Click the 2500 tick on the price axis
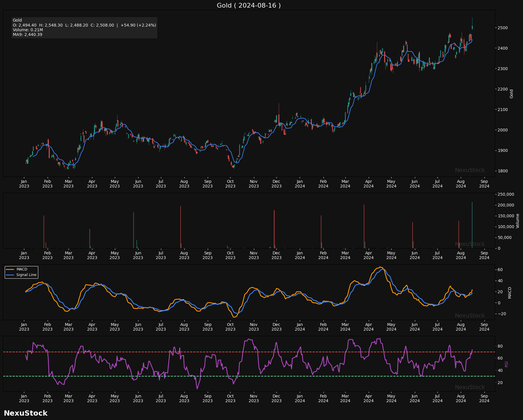 pos(502,28)
